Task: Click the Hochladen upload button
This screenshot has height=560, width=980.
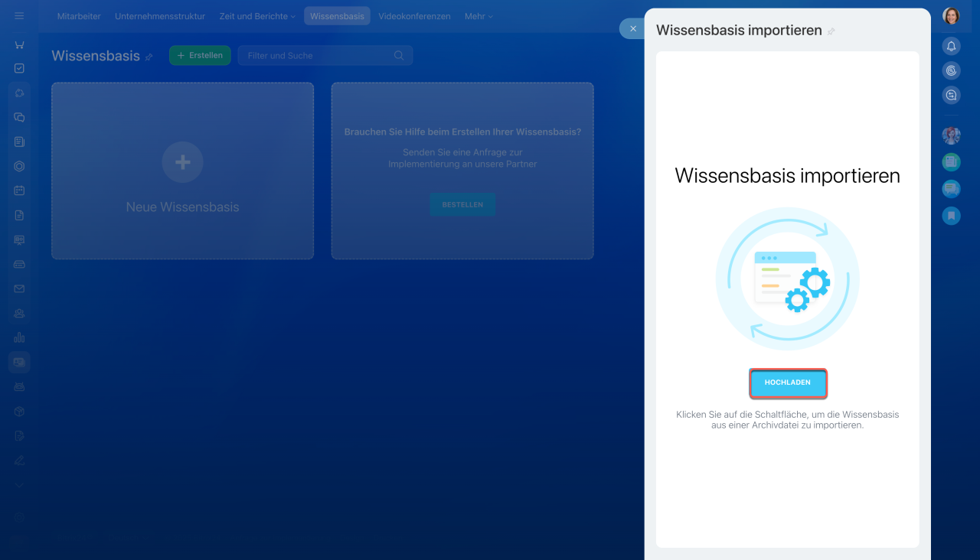Action: (788, 383)
